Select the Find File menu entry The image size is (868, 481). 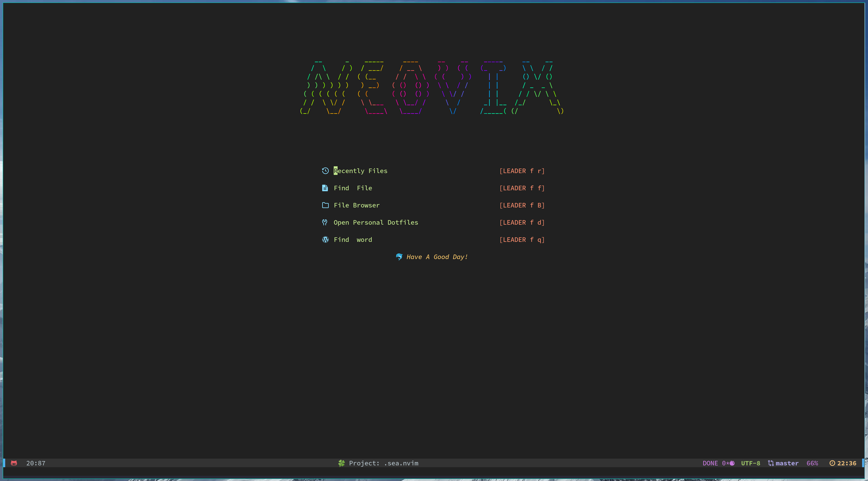coord(353,188)
